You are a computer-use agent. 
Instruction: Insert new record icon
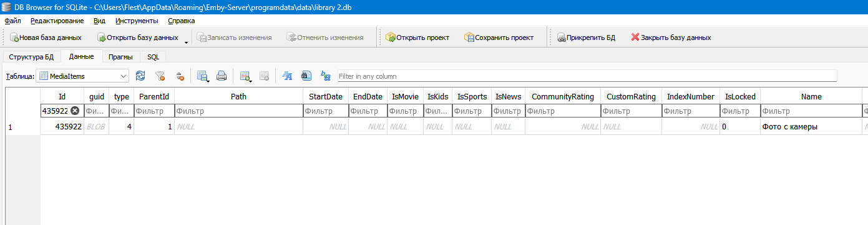point(245,76)
